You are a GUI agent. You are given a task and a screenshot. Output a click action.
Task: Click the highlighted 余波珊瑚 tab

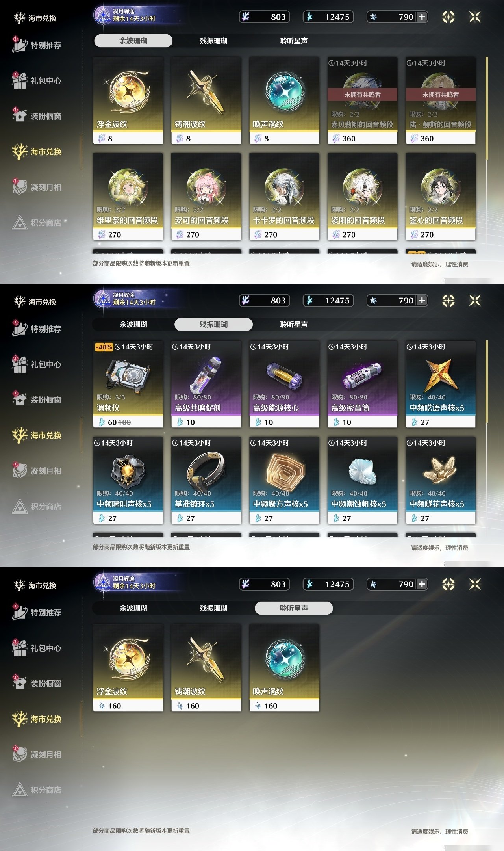pyautogui.click(x=133, y=41)
